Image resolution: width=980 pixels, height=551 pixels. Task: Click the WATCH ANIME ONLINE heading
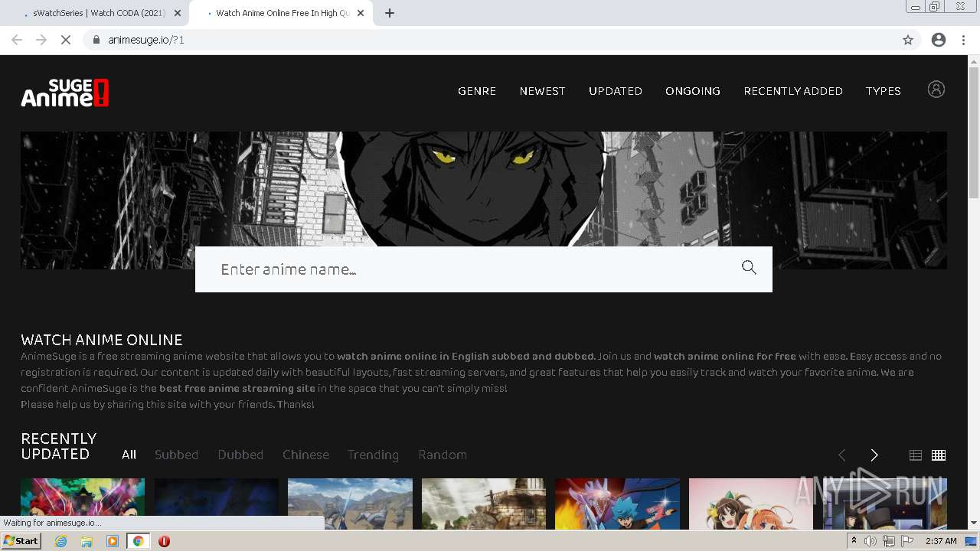(102, 340)
